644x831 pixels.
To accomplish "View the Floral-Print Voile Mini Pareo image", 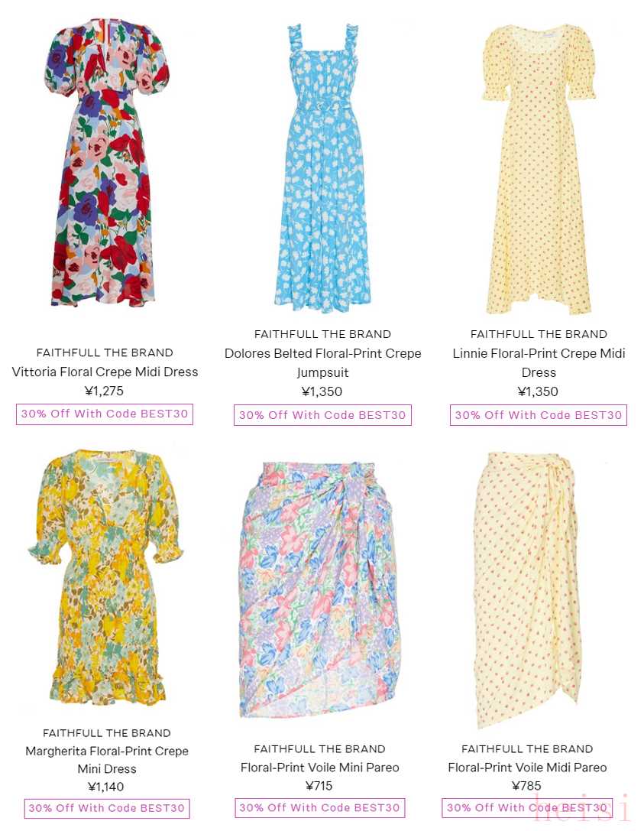I will [319, 589].
